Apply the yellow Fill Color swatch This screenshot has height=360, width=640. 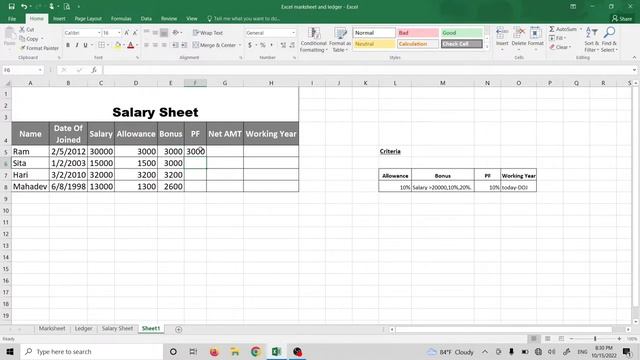point(118,45)
